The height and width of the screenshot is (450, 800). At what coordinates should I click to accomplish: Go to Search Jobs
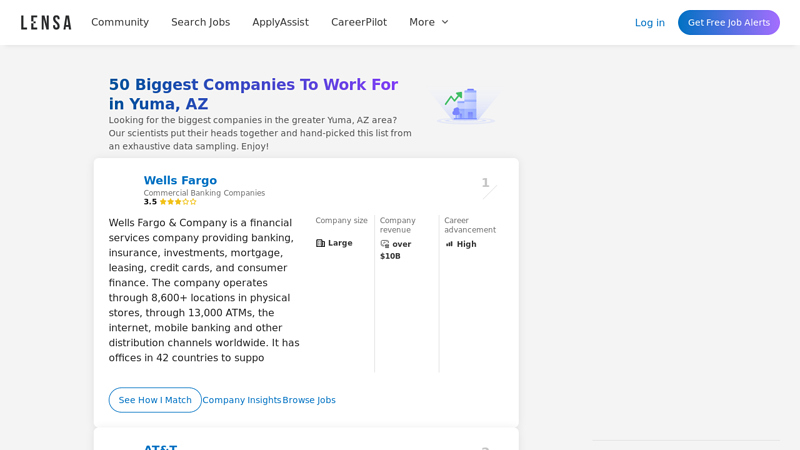pyautogui.click(x=201, y=22)
